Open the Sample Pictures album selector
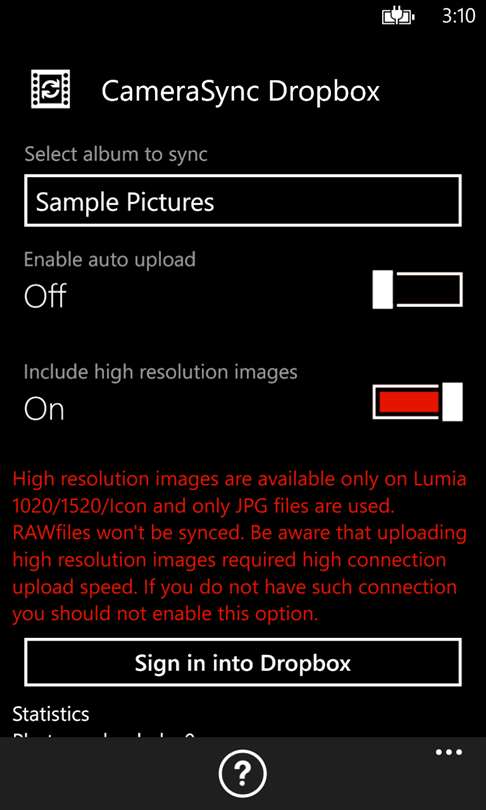This screenshot has height=810, width=486. [243, 200]
